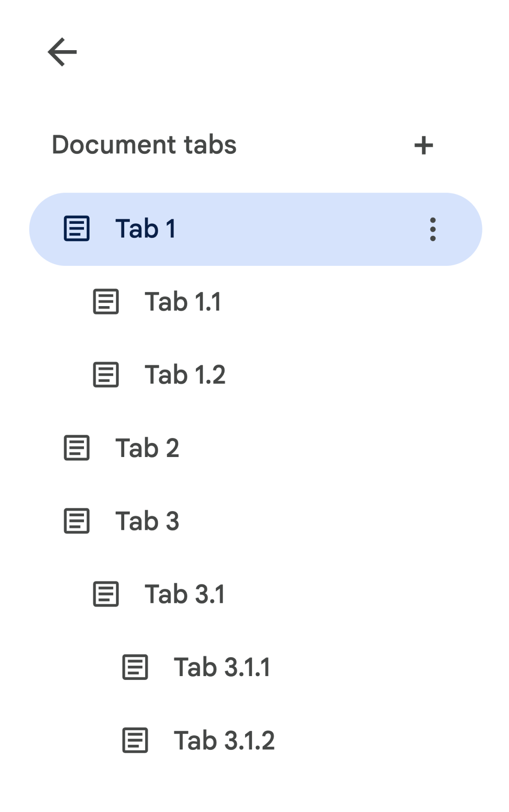Open Tab 3.1.2

click(x=224, y=740)
